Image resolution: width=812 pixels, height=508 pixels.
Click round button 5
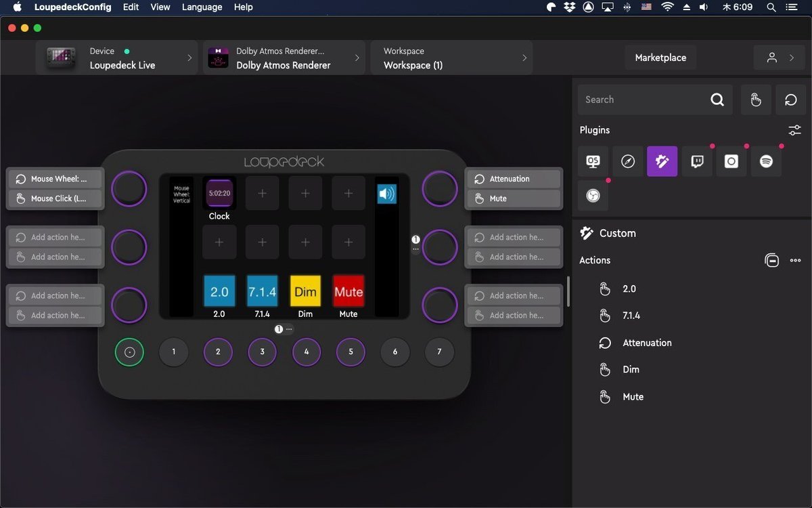click(x=351, y=352)
